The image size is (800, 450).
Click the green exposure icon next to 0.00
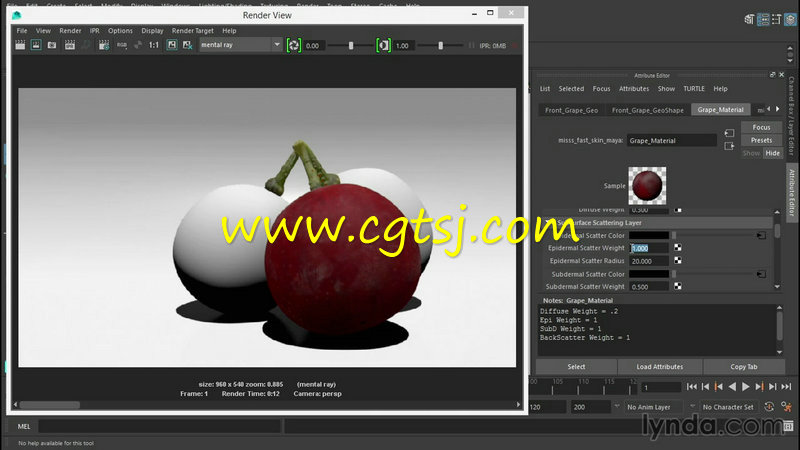[294, 45]
